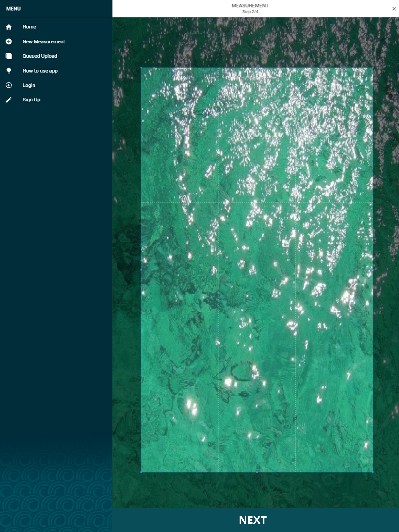399x532 pixels.
Task: Open How to use app entry
Action: (x=56, y=71)
